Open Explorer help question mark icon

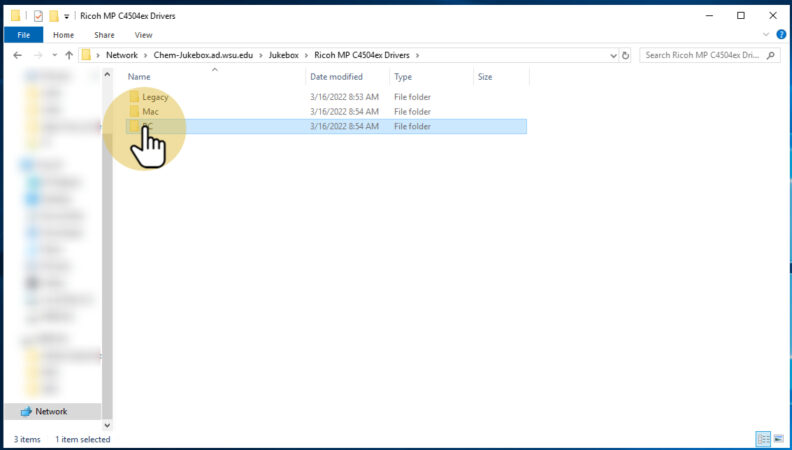pyautogui.click(x=781, y=35)
